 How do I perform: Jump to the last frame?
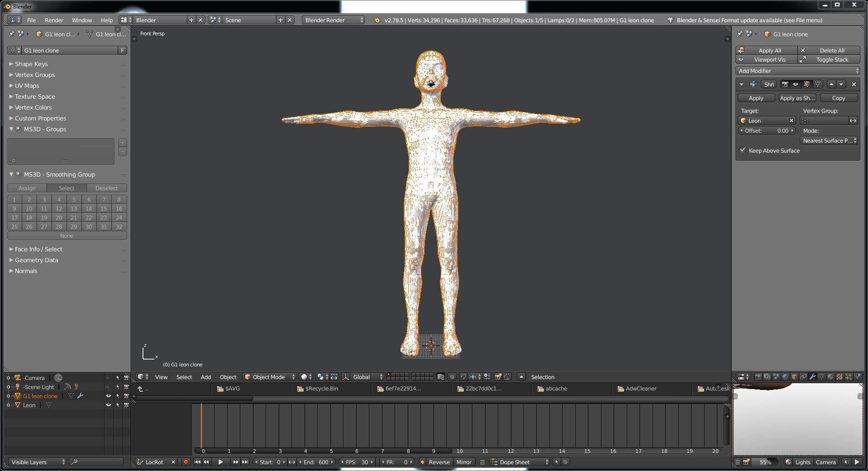tap(245, 462)
